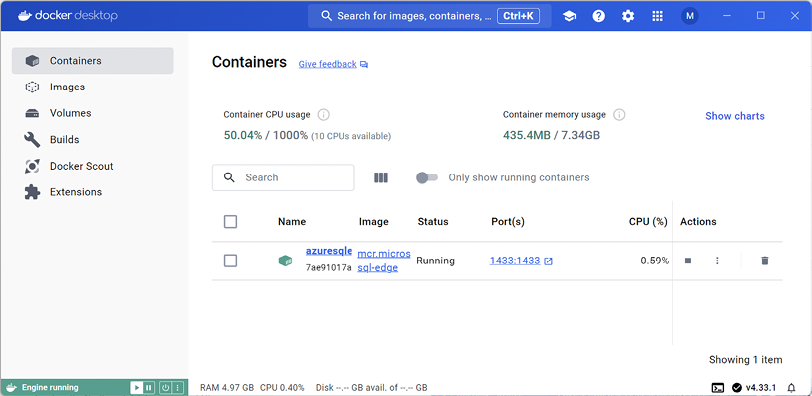Click the Disk availability status entry
The width and height of the screenshot is (812, 396).
371,388
